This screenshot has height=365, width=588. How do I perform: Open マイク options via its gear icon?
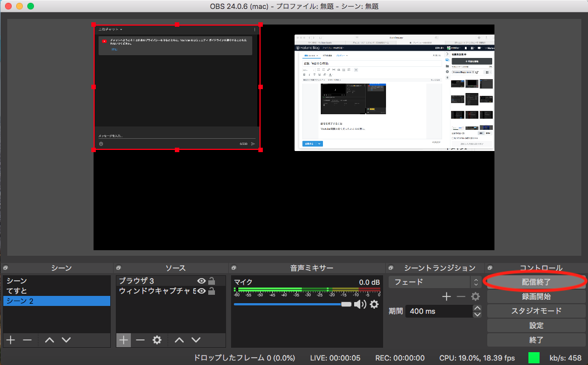tap(374, 304)
